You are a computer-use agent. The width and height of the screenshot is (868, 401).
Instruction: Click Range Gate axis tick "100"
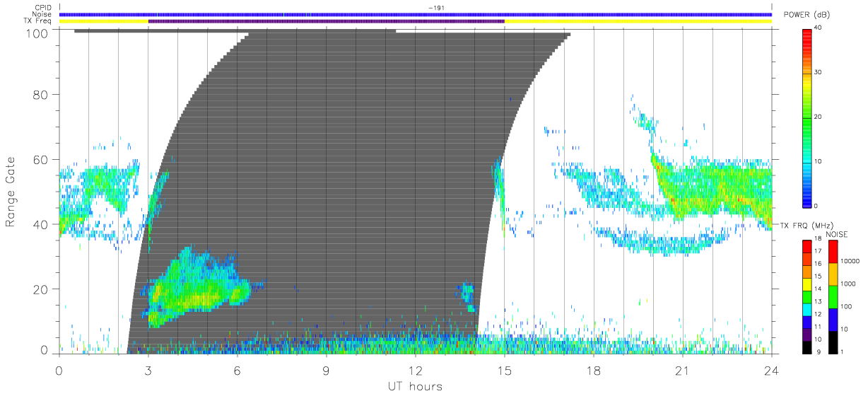pyautogui.click(x=37, y=33)
